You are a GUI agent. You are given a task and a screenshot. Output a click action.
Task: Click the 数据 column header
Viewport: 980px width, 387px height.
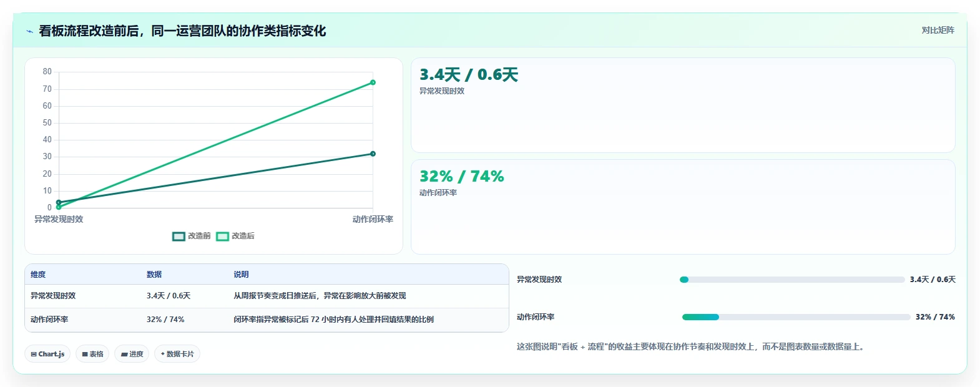[x=154, y=275]
